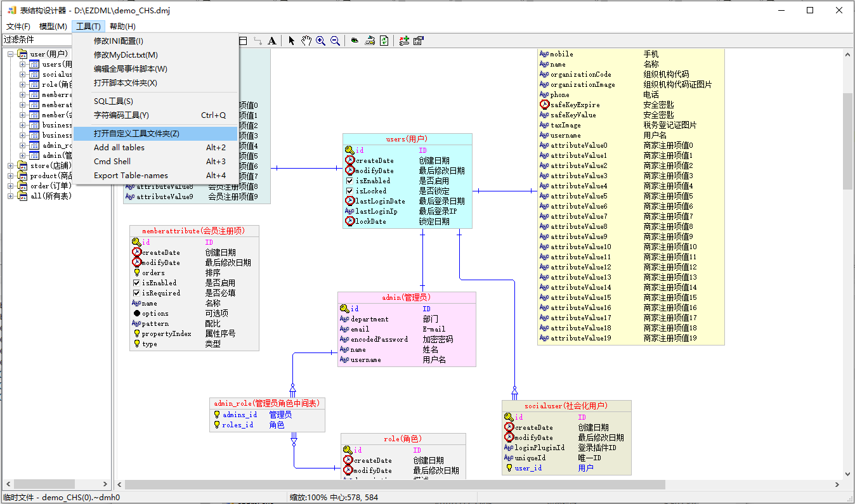Click bulb icon beside user_id in socialuser
Viewport: 855px width, 504px height.
[509, 468]
